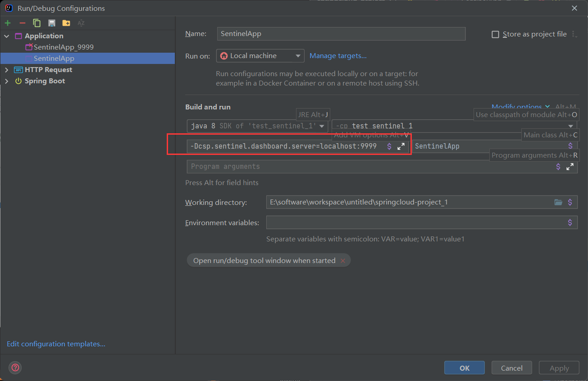Select SentinelApp_9999 configuration
The image size is (588, 381).
coord(63,47)
